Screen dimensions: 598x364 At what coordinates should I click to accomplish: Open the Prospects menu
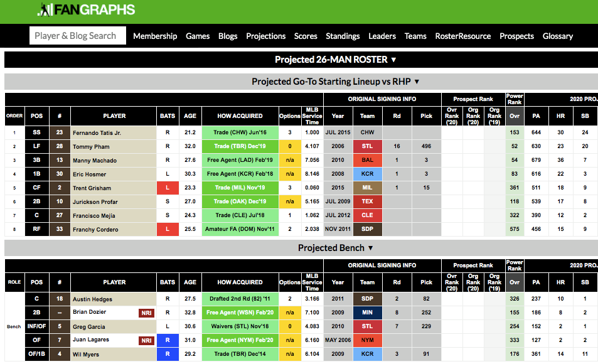517,36
